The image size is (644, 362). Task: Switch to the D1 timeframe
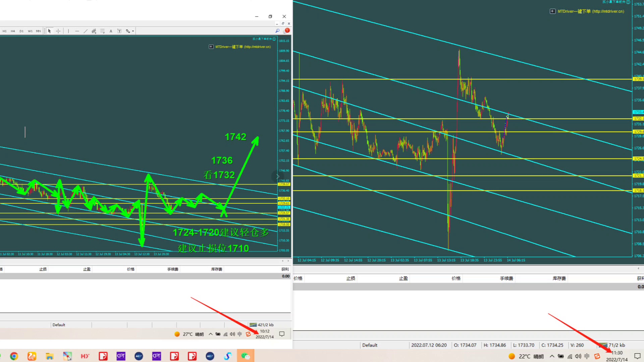coord(21,31)
